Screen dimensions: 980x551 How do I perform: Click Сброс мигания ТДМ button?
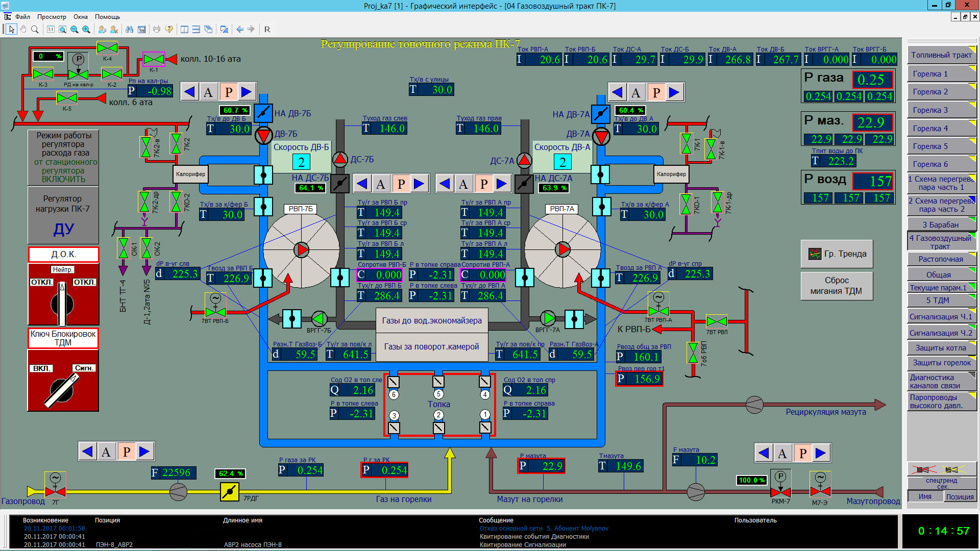coord(837,286)
